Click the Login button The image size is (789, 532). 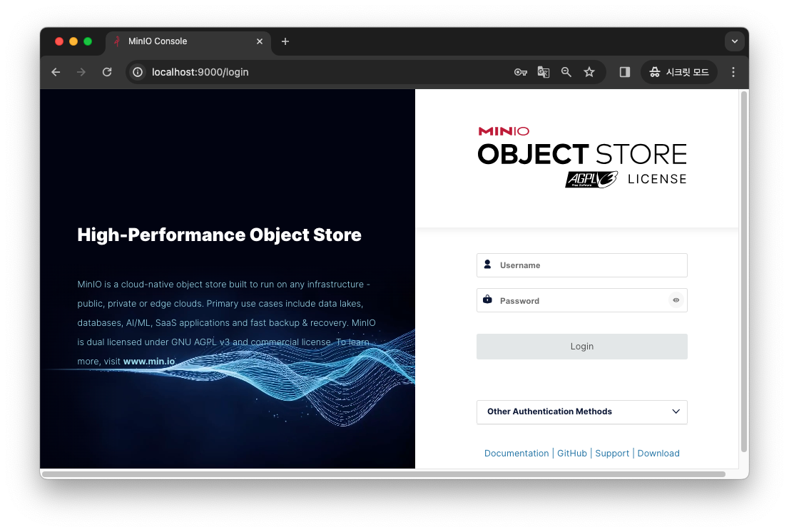(x=581, y=347)
